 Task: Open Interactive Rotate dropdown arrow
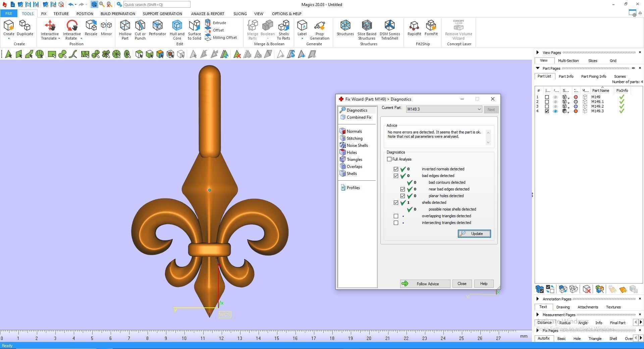pos(81,39)
